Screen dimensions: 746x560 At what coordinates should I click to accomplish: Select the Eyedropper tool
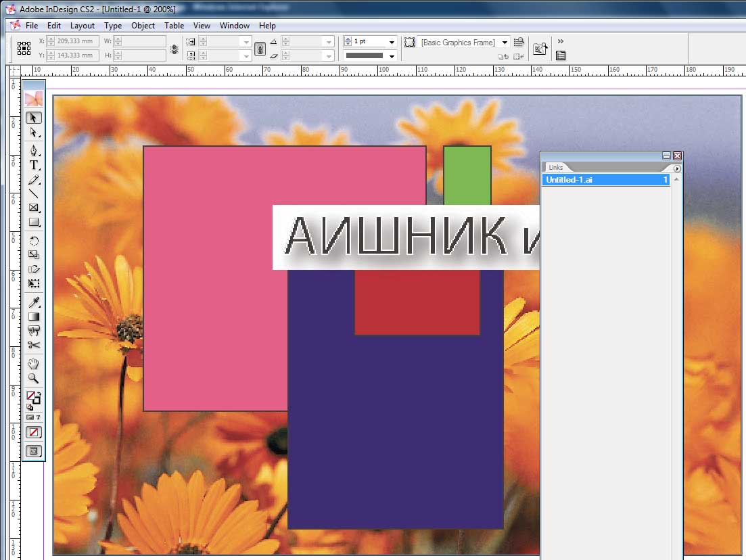coord(33,302)
